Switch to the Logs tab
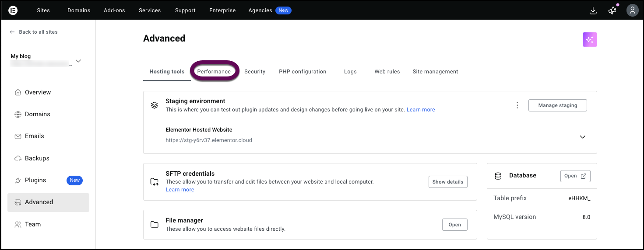 350,72
